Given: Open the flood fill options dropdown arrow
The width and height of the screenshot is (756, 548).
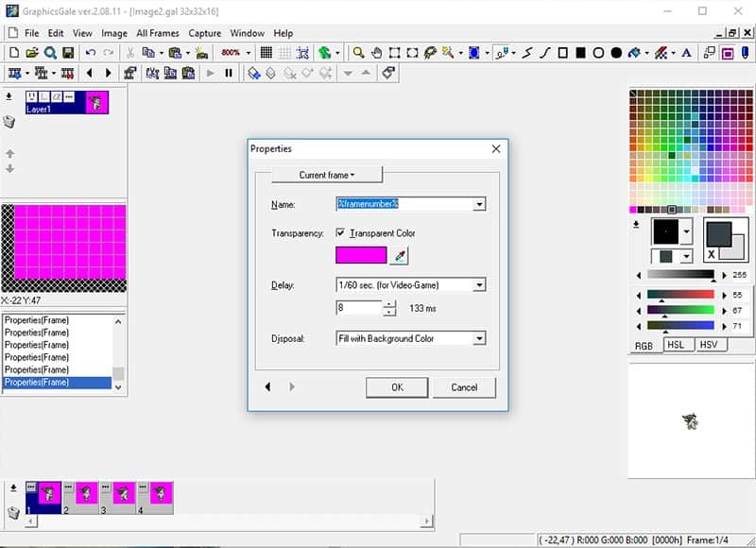Looking at the screenshot, I should point(646,53).
